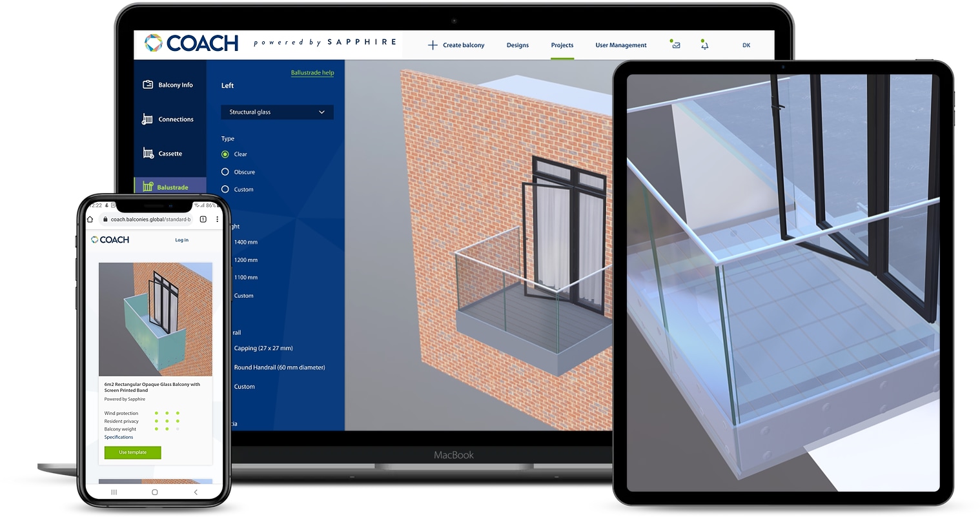Tap the opaque glass balcony thumbnail on phone
This screenshot has height=517, width=980.
point(155,319)
